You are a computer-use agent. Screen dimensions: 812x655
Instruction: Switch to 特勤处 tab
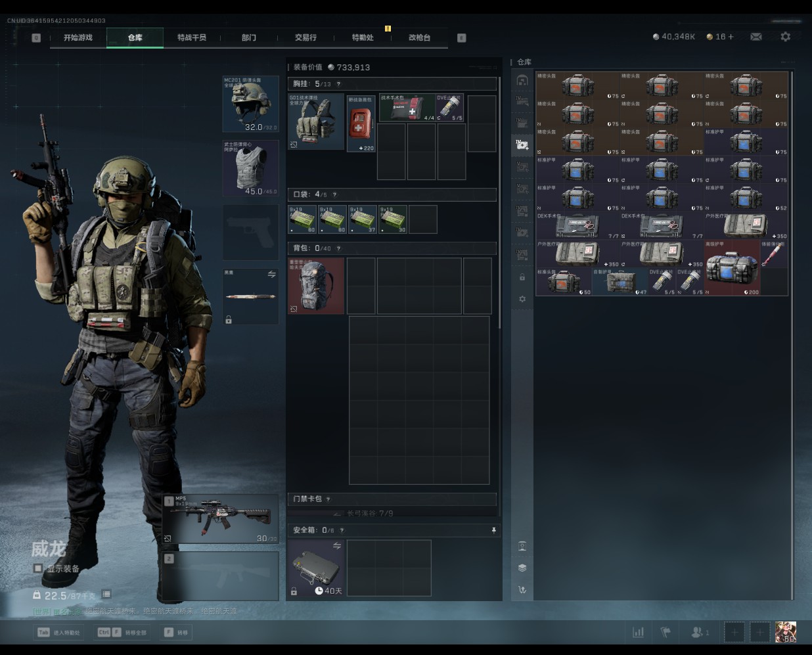click(x=363, y=37)
